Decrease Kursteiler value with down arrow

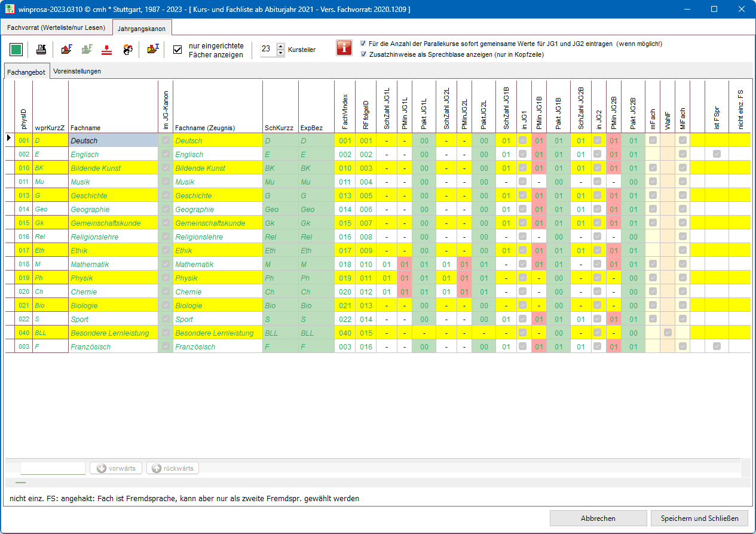[281, 53]
